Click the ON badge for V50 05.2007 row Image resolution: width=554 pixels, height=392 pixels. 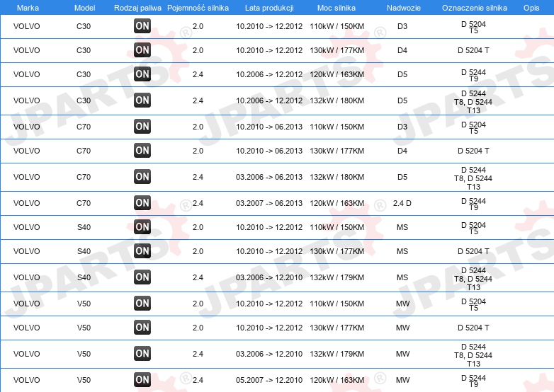click(142, 379)
